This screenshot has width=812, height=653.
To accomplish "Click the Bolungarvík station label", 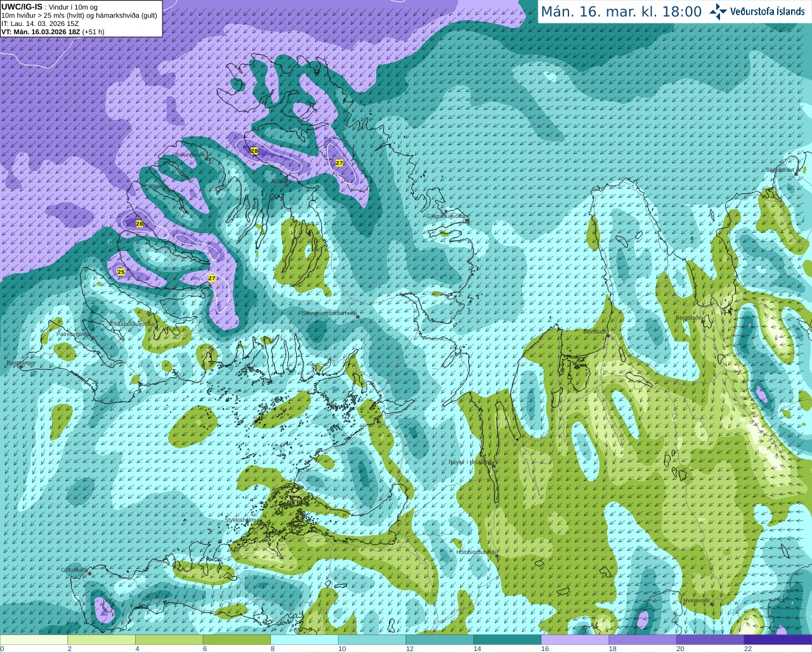I will 190,155.
